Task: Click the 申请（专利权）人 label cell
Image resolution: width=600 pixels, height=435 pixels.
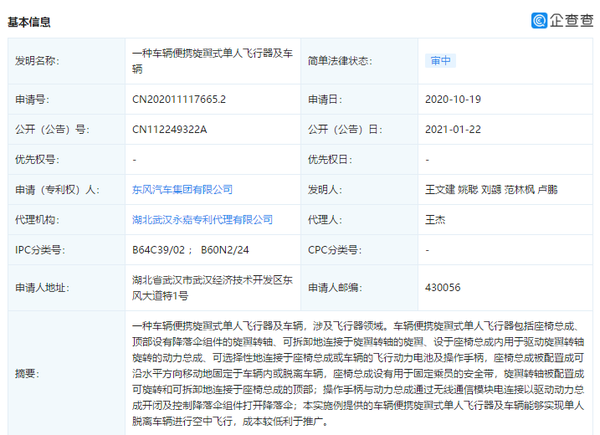Action: click(x=67, y=189)
